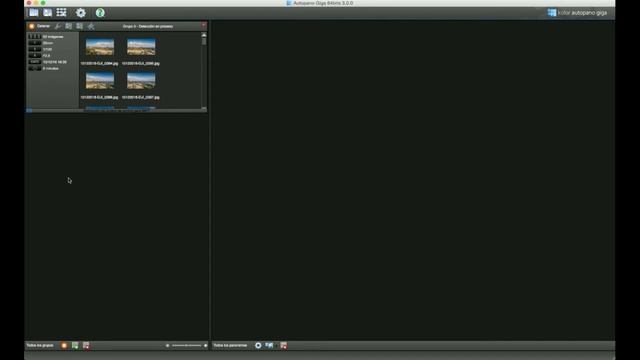
Task: Select the first thumbnail in the second row
Action: pyautogui.click(x=100, y=81)
